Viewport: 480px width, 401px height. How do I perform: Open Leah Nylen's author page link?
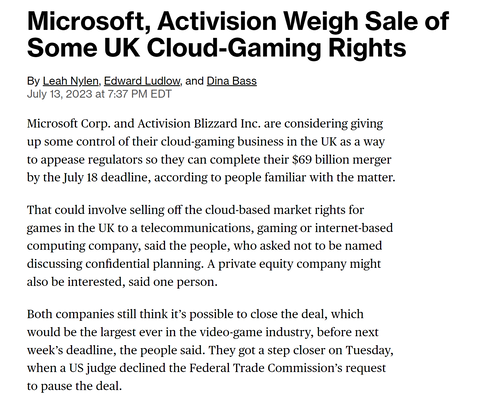pyautogui.click(x=71, y=81)
